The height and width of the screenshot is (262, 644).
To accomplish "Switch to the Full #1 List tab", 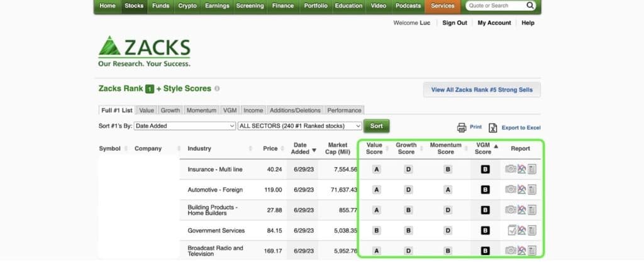I will pos(117,111).
